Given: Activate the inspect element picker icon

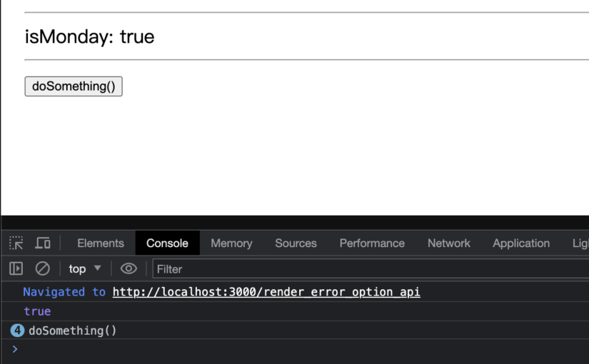Looking at the screenshot, I should point(16,243).
